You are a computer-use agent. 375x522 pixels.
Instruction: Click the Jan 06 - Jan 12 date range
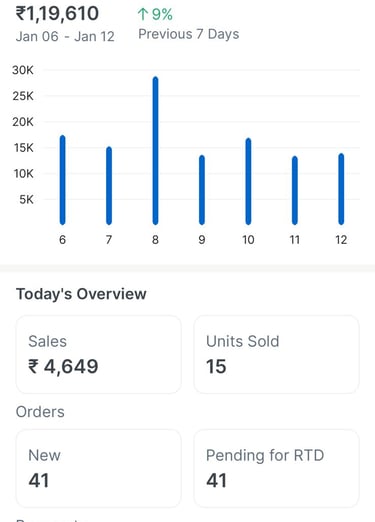tap(65, 36)
